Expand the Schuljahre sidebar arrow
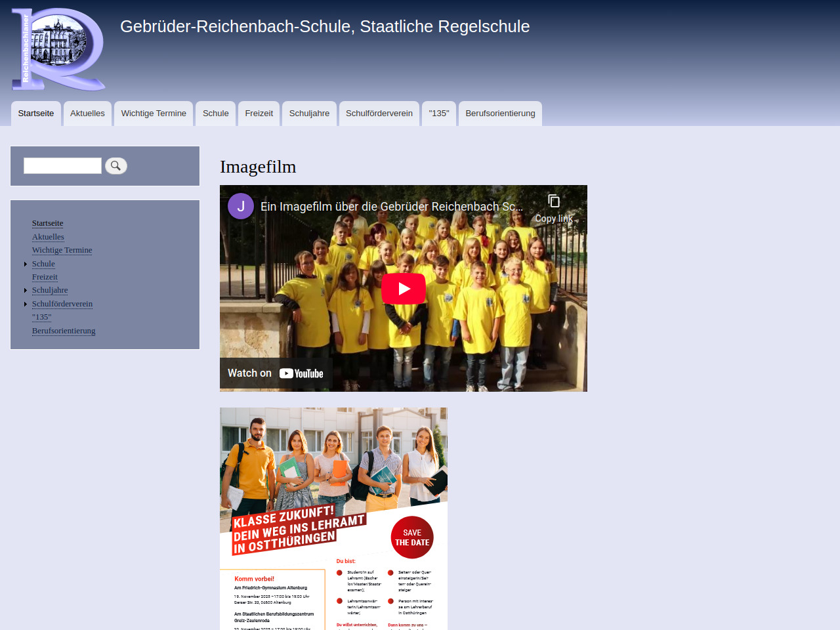 [x=26, y=290]
